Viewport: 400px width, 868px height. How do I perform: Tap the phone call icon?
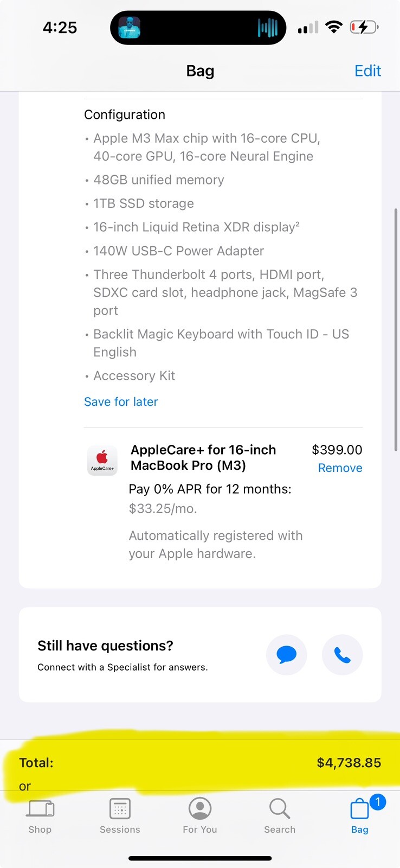[342, 655]
